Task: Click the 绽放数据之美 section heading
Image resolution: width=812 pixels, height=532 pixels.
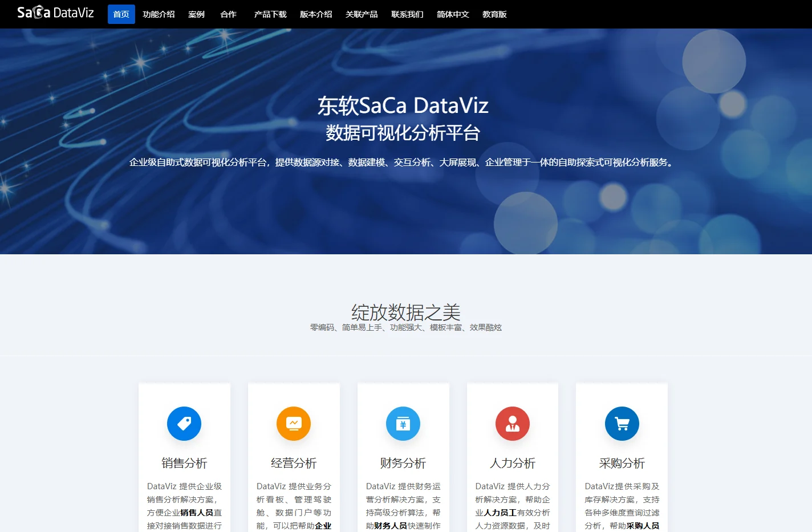Action: click(x=406, y=312)
